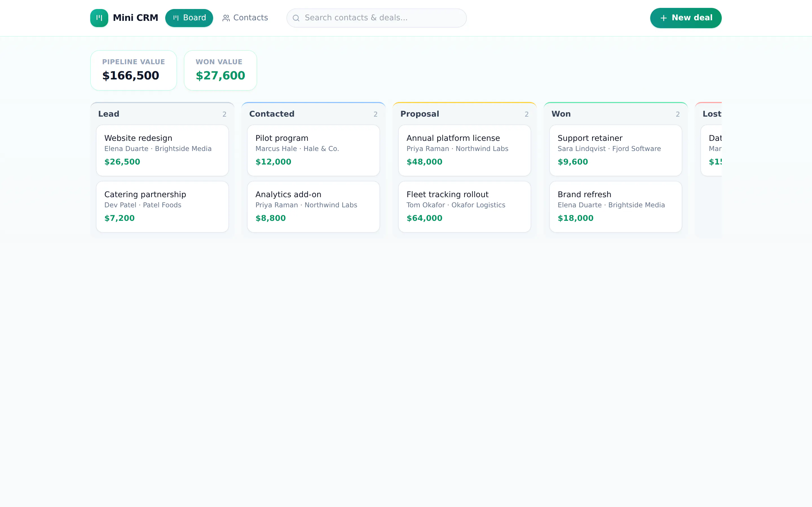
Task: Open the Brand refresh deal card
Action: point(615,207)
